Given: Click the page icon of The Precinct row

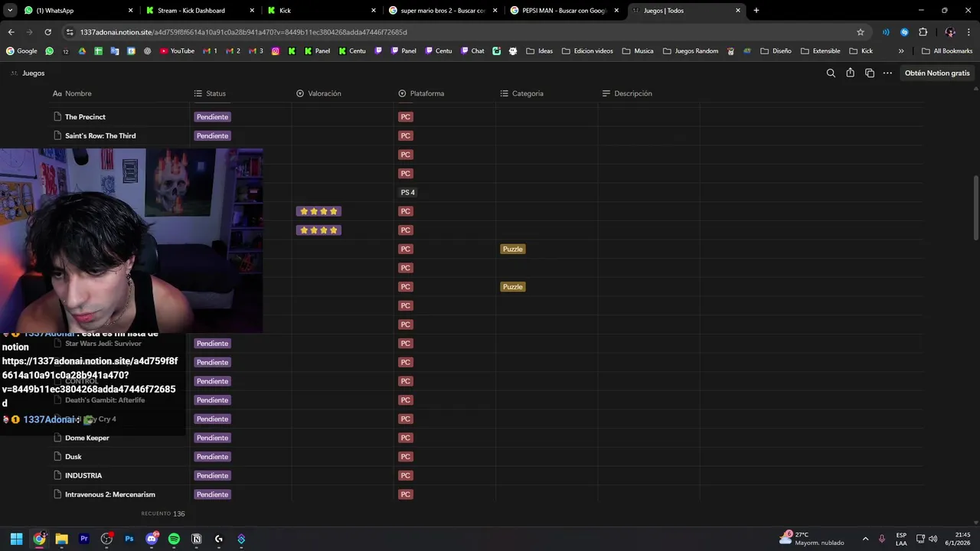Looking at the screenshot, I should pos(57,117).
